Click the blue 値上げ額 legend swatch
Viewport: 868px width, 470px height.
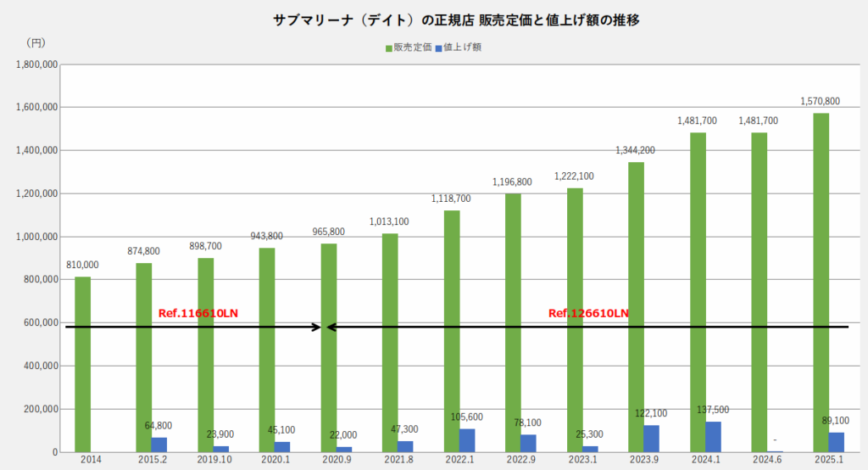click(439, 48)
